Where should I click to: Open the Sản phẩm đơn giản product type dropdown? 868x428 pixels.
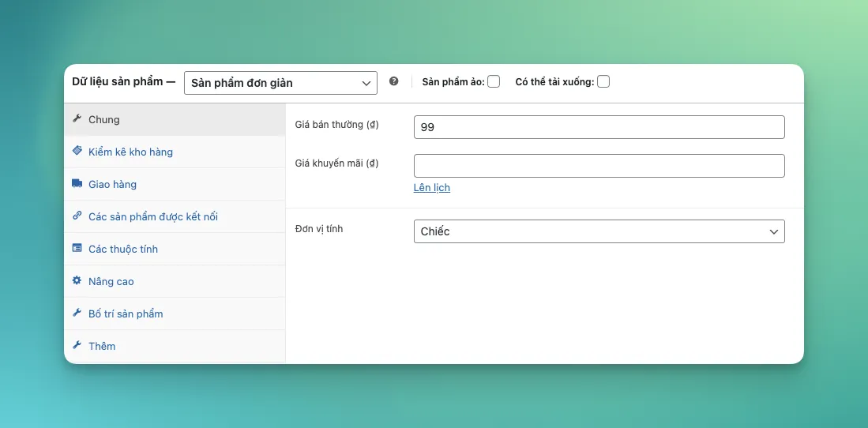click(280, 82)
